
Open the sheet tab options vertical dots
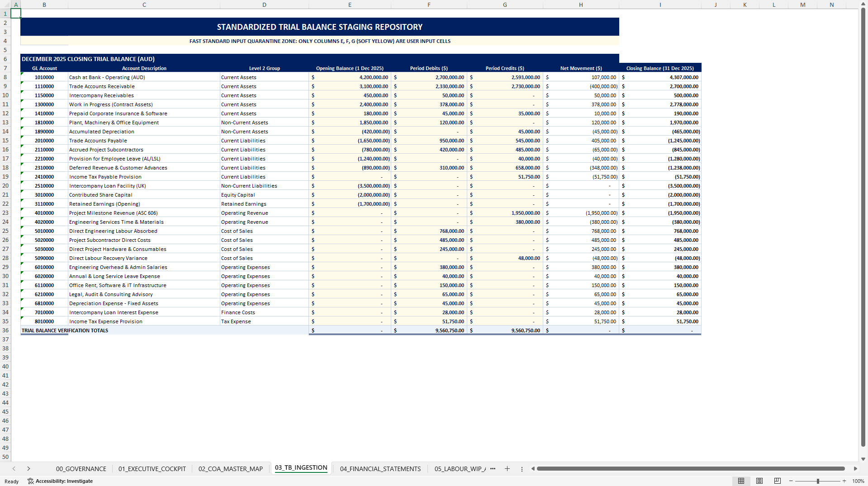(522, 469)
